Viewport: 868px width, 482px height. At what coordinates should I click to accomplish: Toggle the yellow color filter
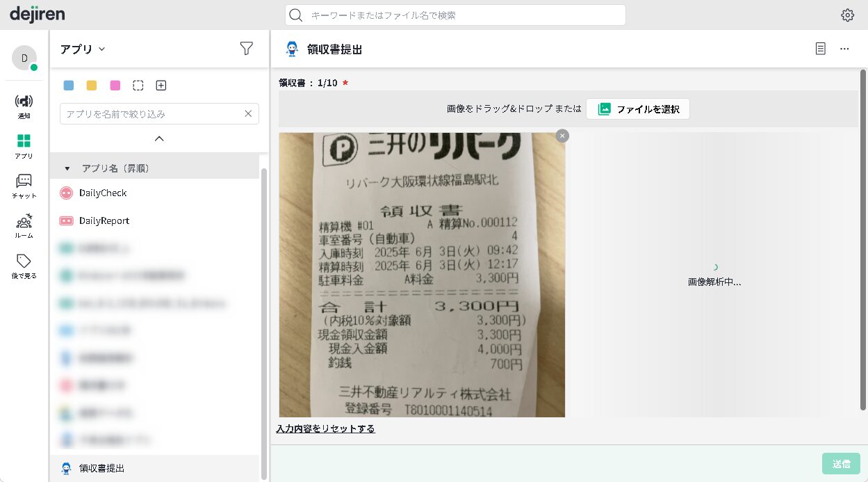(92, 86)
